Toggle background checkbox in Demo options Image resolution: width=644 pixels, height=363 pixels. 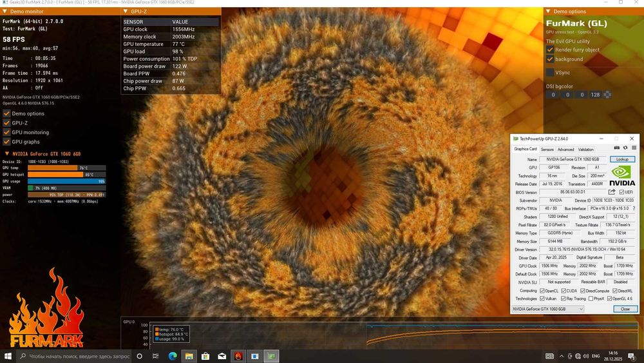point(550,59)
